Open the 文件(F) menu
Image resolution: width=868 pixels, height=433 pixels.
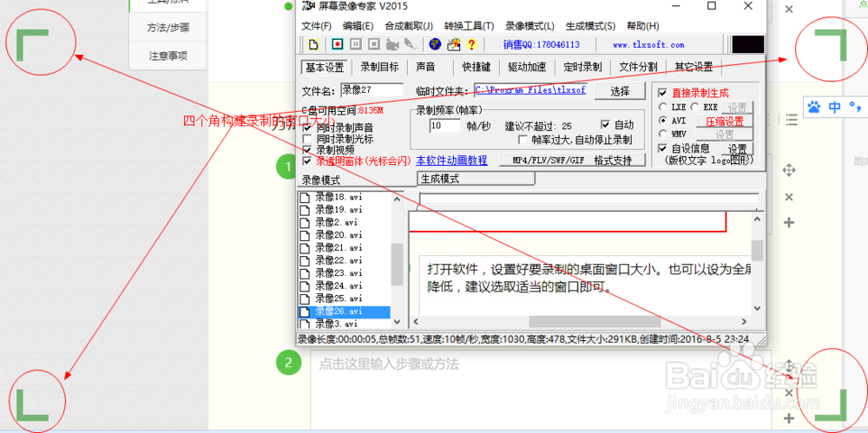tap(316, 26)
